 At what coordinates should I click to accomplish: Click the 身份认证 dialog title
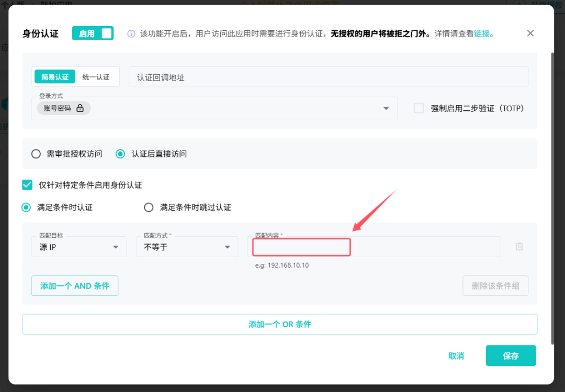tap(40, 34)
